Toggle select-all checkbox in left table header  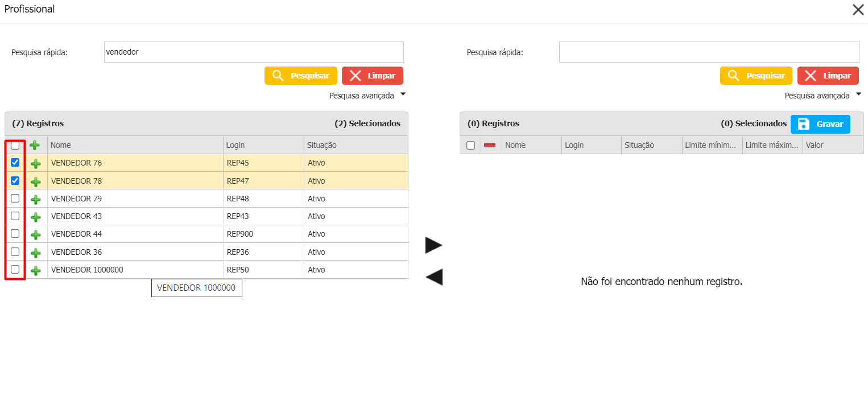pyautogui.click(x=15, y=145)
